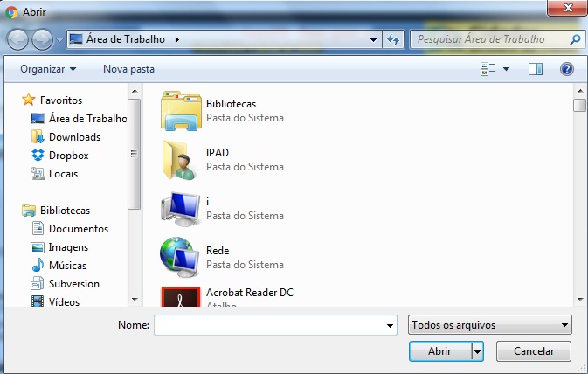Image resolution: width=588 pixels, height=374 pixels.
Task: Select the Bibliotecas file list entry name
Action: tap(231, 104)
